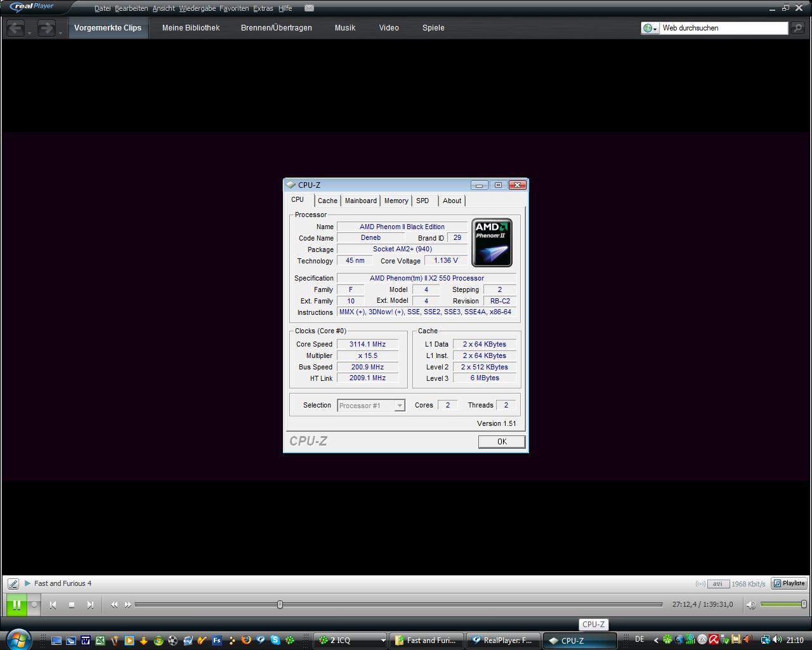
Task: Open the Bearbeiten menu
Action: coord(131,8)
